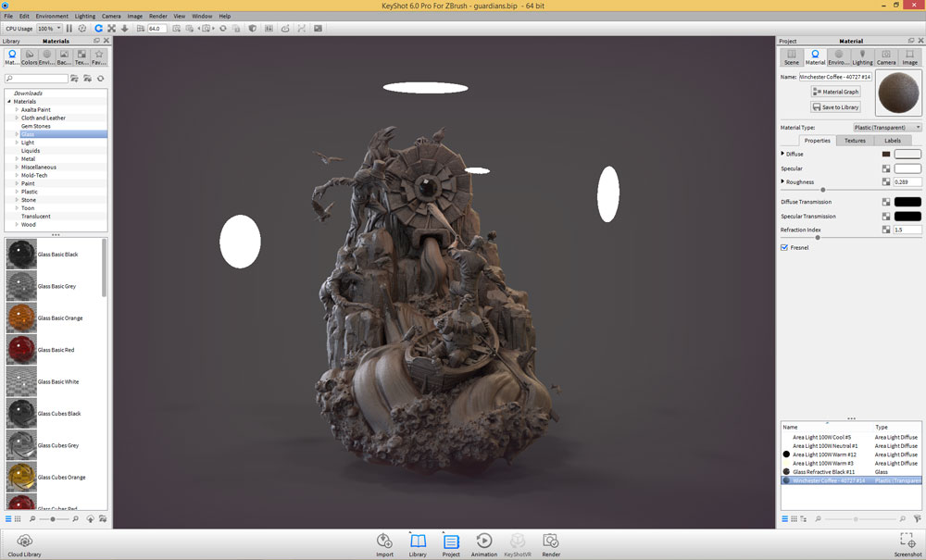Expand the Metal folder in library tree

[17, 158]
